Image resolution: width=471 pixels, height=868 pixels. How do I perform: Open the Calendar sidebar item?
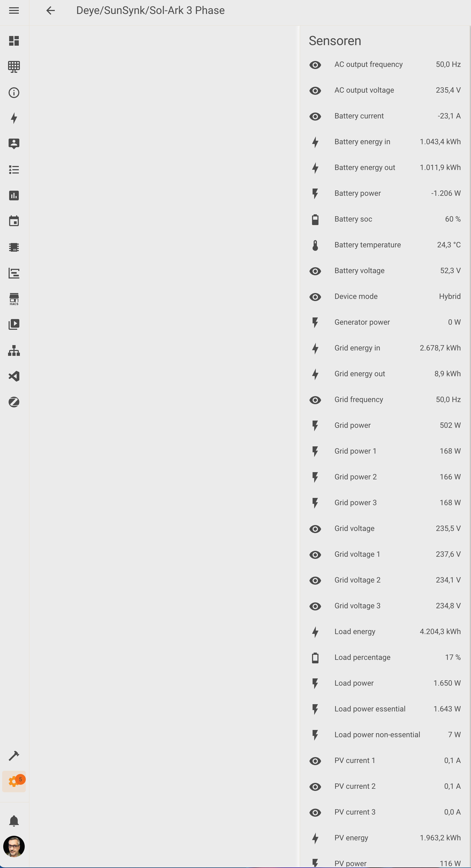click(x=14, y=221)
